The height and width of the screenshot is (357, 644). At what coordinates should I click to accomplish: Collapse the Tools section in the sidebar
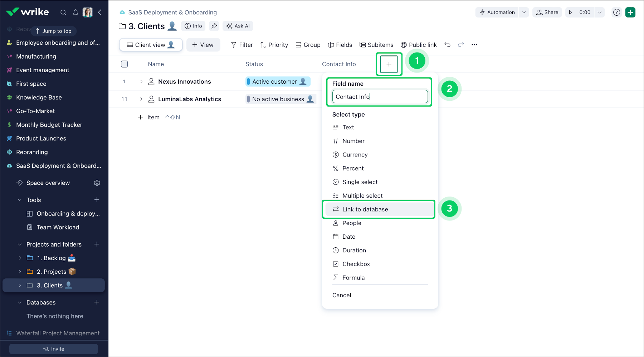tap(19, 200)
